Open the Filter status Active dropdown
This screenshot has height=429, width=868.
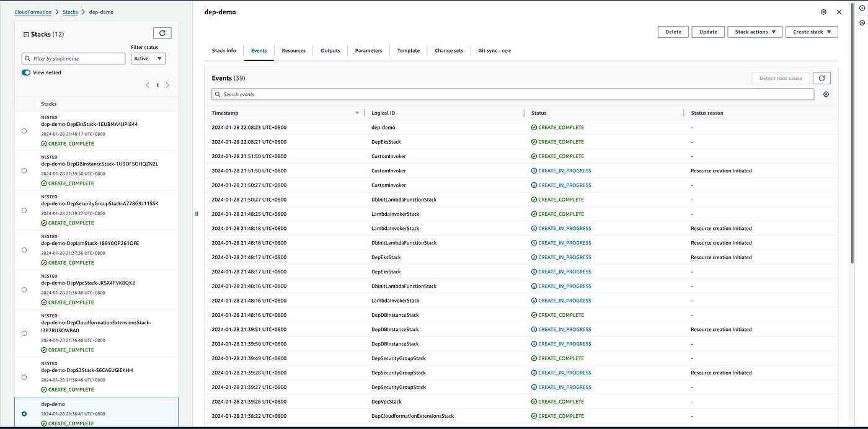tap(148, 58)
